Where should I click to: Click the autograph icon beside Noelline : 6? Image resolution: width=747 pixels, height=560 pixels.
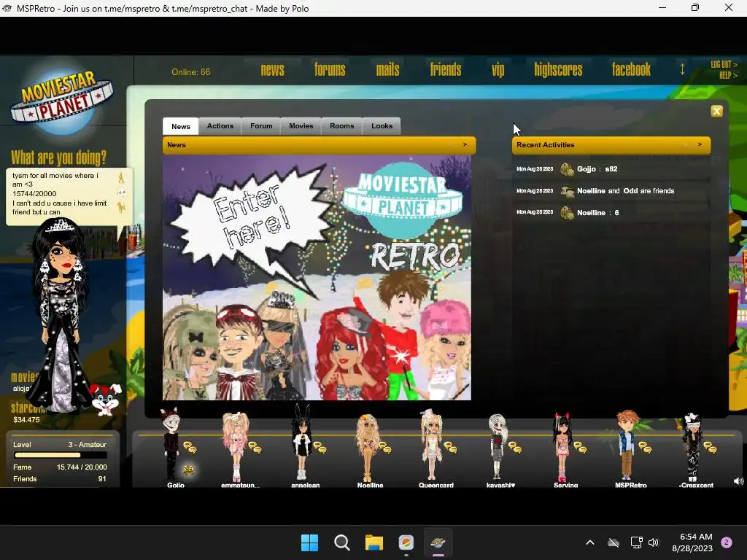coord(567,212)
